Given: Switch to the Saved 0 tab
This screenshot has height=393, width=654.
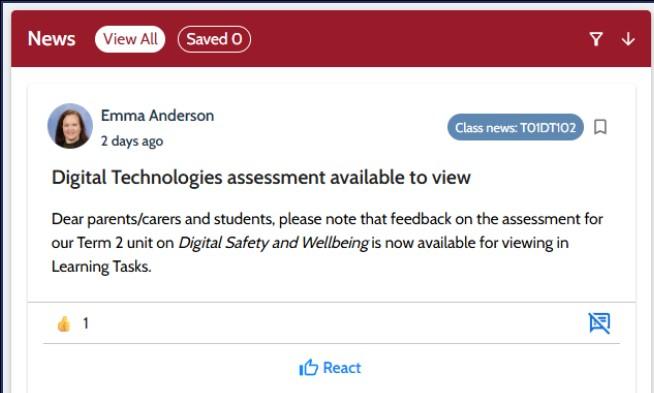Looking at the screenshot, I should 214,39.
